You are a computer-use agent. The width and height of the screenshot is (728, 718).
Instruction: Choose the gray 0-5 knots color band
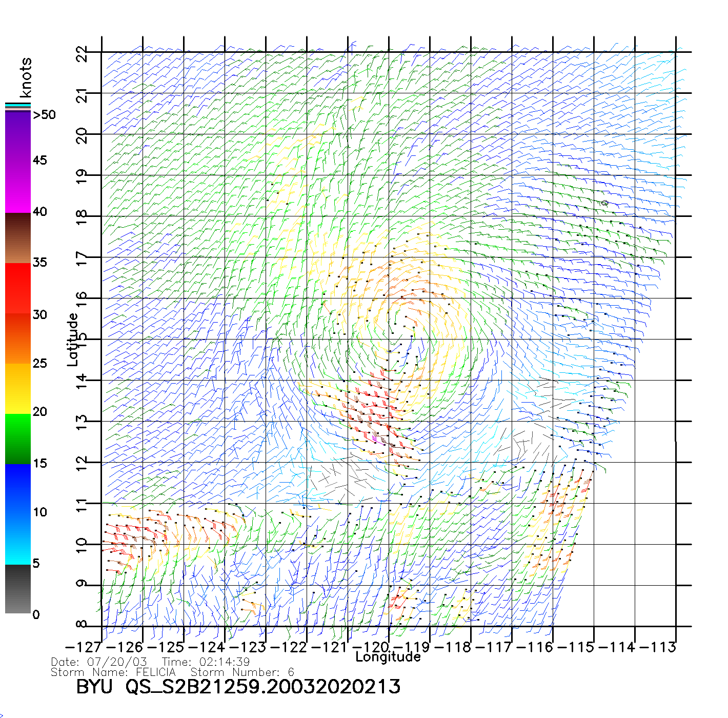point(17,589)
